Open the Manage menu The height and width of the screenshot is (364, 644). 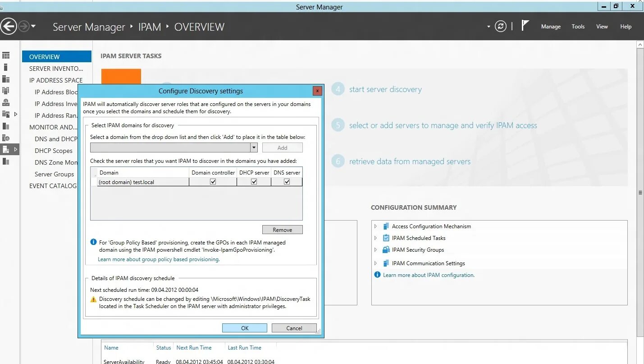tap(551, 27)
